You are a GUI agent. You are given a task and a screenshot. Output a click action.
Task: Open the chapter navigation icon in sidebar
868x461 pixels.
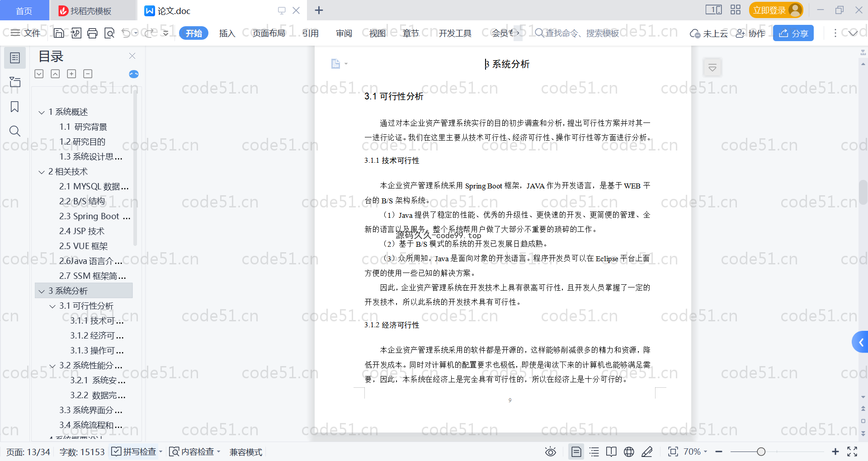click(x=15, y=82)
